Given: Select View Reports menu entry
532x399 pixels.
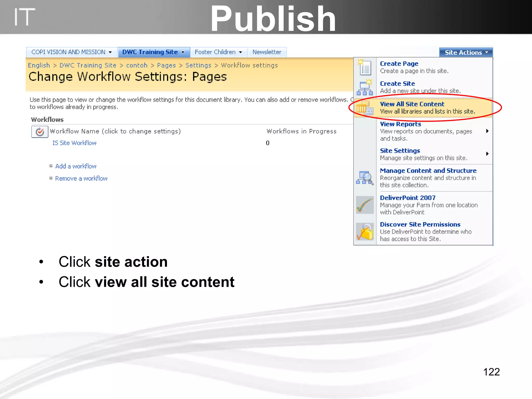Looking at the screenshot, I should pos(423,131).
